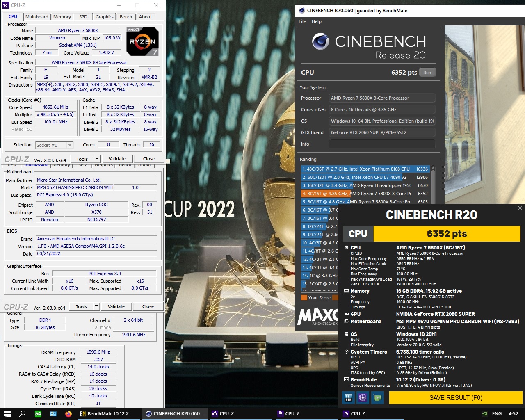Viewport: 525px width, 420px height.
Task: Run the Cinebench CPU test
Action: [427, 73]
